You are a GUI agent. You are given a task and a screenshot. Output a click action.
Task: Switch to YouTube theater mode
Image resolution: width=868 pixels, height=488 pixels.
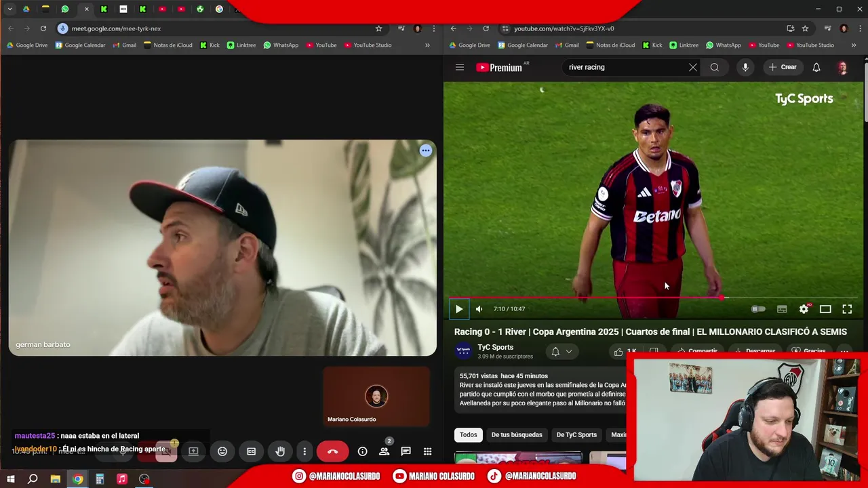(x=825, y=309)
